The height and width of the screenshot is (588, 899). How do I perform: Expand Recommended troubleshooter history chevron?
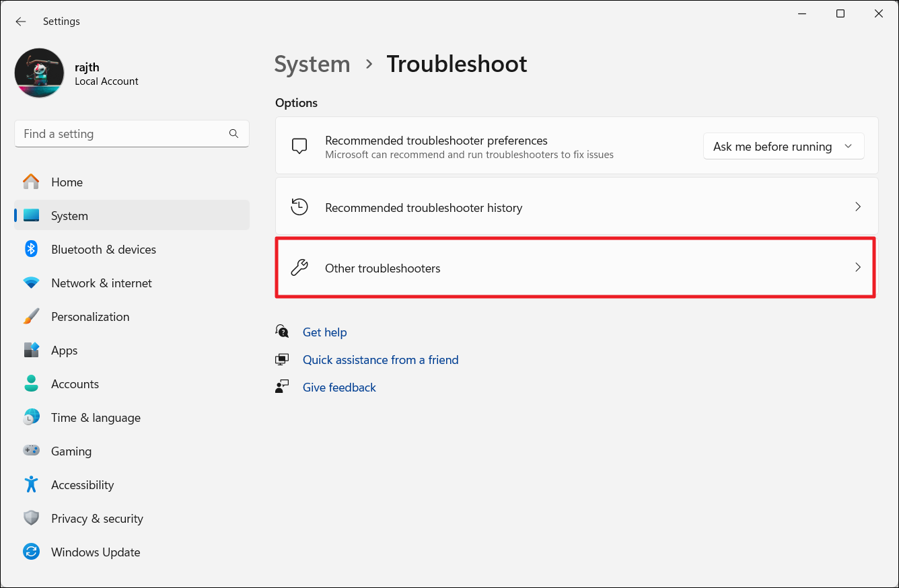(857, 207)
